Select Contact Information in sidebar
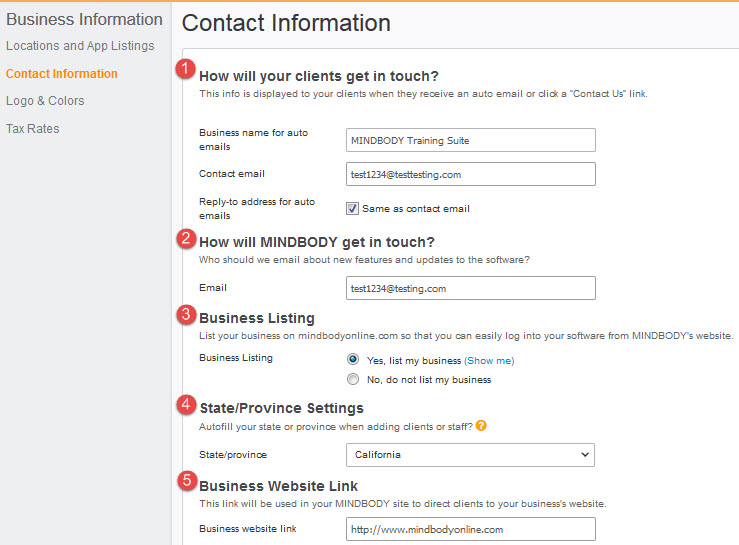The height and width of the screenshot is (545, 739). (x=62, y=74)
